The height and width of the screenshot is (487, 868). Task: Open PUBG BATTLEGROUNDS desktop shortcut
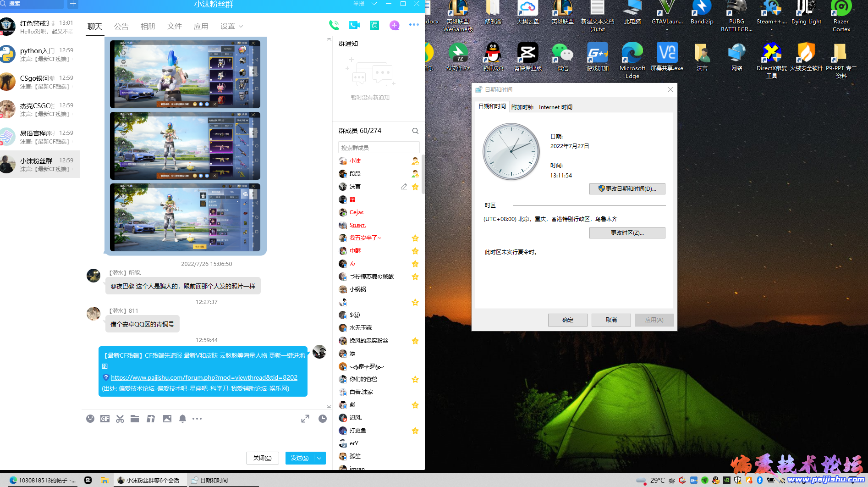[x=737, y=17]
